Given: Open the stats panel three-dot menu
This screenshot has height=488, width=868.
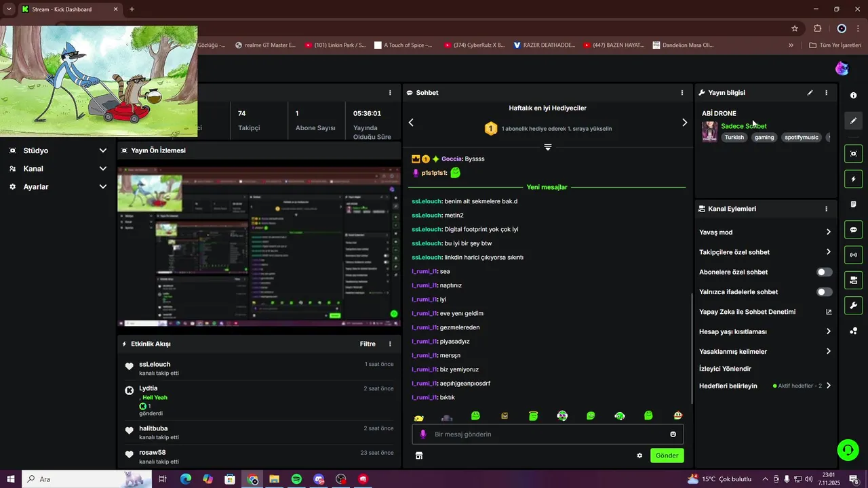Looking at the screenshot, I should 390,93.
